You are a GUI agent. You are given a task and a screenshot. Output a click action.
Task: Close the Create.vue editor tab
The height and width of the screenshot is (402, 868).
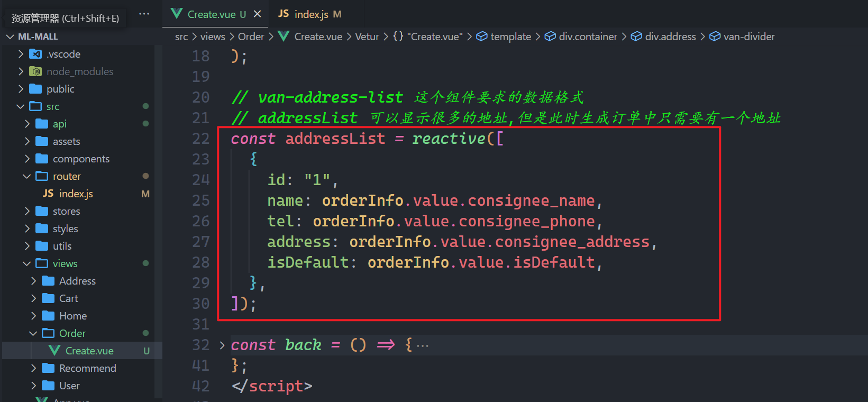point(257,14)
